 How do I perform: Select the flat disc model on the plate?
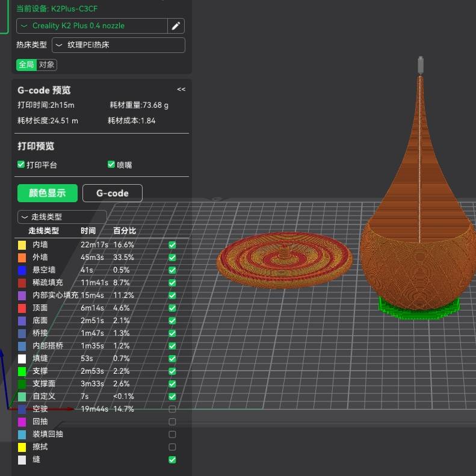(285, 260)
